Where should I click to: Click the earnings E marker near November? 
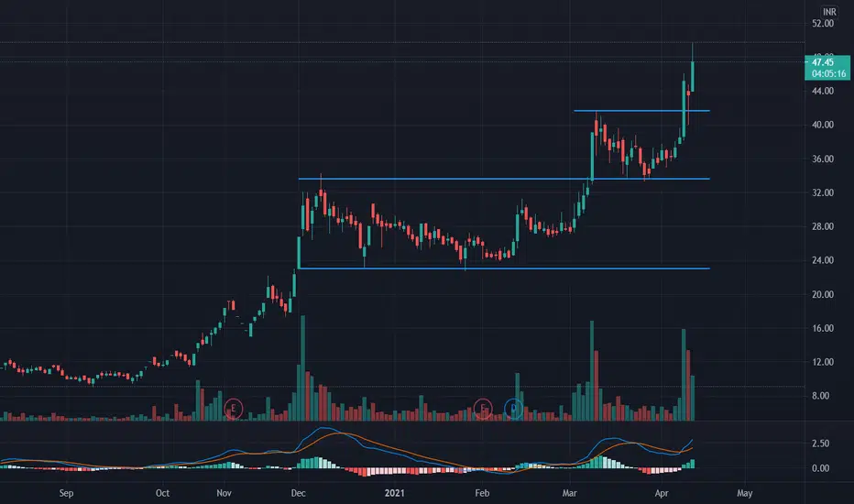click(233, 408)
